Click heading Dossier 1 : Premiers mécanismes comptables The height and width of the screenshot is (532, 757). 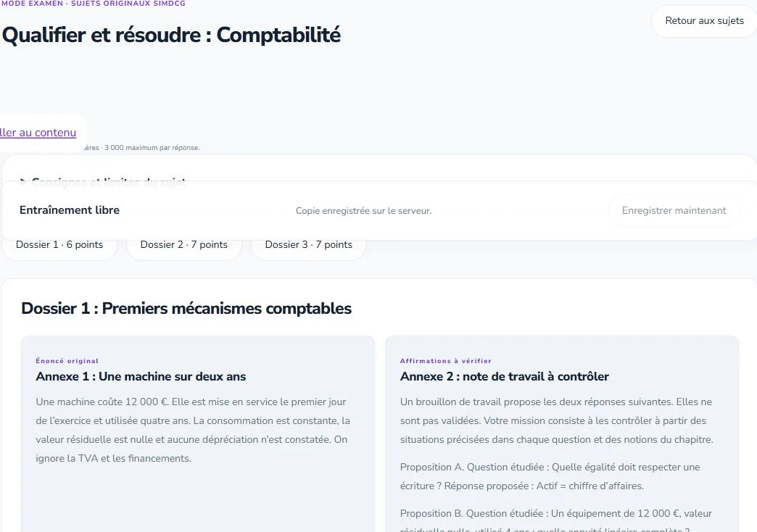click(186, 308)
